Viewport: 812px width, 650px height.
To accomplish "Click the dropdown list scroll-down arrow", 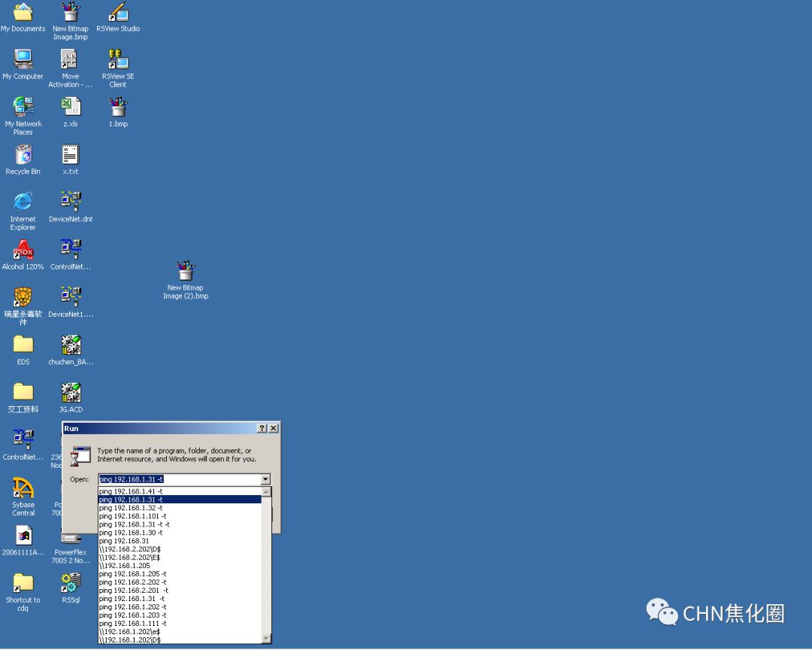I will click(266, 639).
